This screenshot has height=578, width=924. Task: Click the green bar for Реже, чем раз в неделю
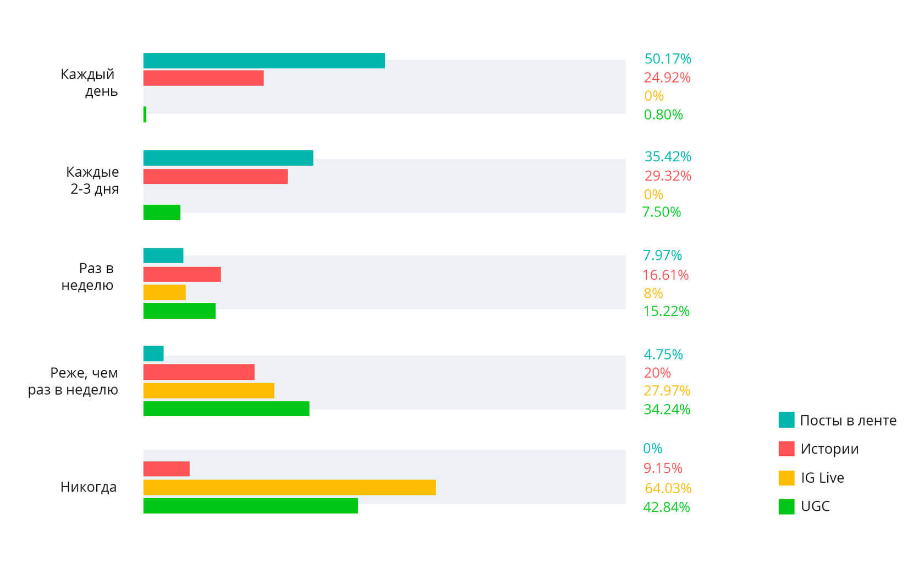click(x=226, y=408)
